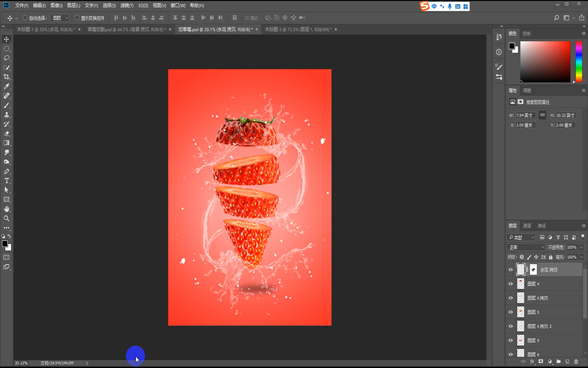Select the Crop tool
The height and width of the screenshot is (368, 588).
[7, 77]
